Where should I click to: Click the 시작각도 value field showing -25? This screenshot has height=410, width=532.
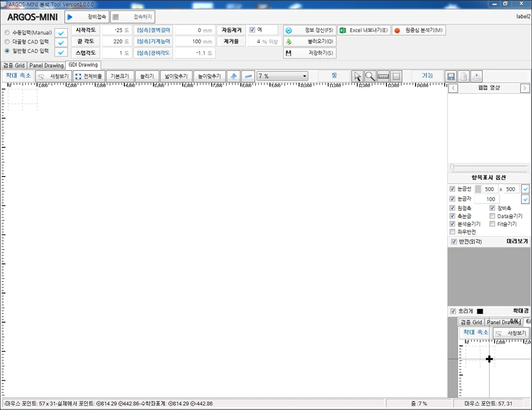[x=118, y=30]
